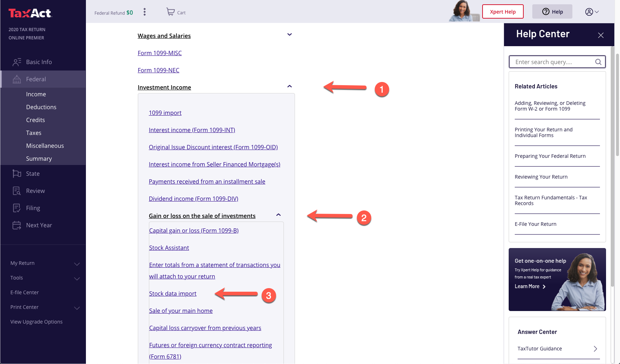
Task: Click the Basic Info person icon
Action: pos(17,62)
